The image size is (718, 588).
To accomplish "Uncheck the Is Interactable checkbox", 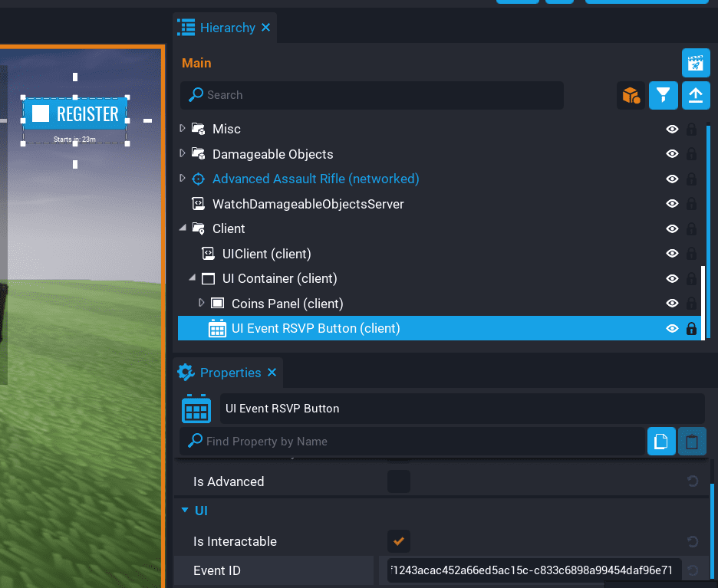I will pyautogui.click(x=398, y=541).
